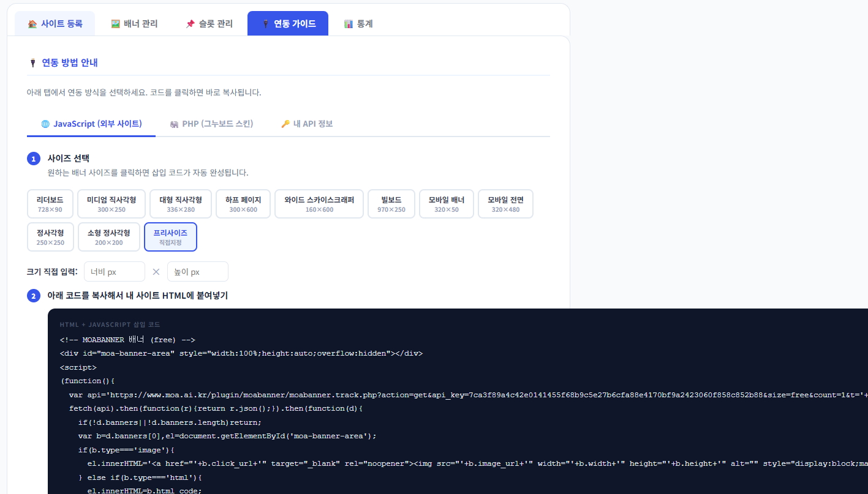This screenshot has height=494, width=868.
Task: Open the 내 API 정보 sub-tab
Action: 306,124
